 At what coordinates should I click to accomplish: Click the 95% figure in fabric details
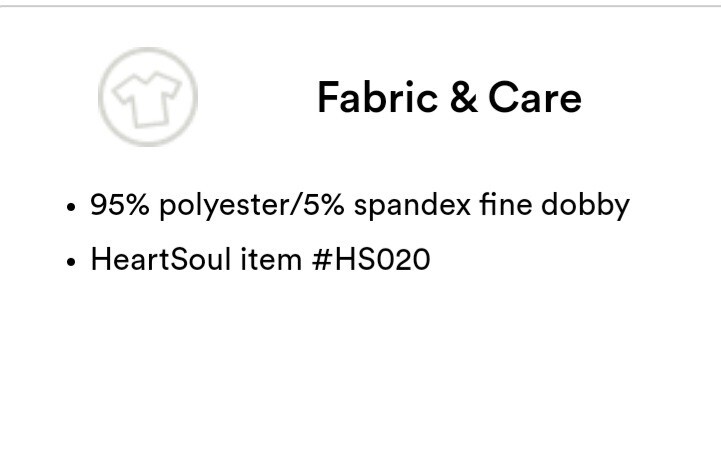point(120,204)
